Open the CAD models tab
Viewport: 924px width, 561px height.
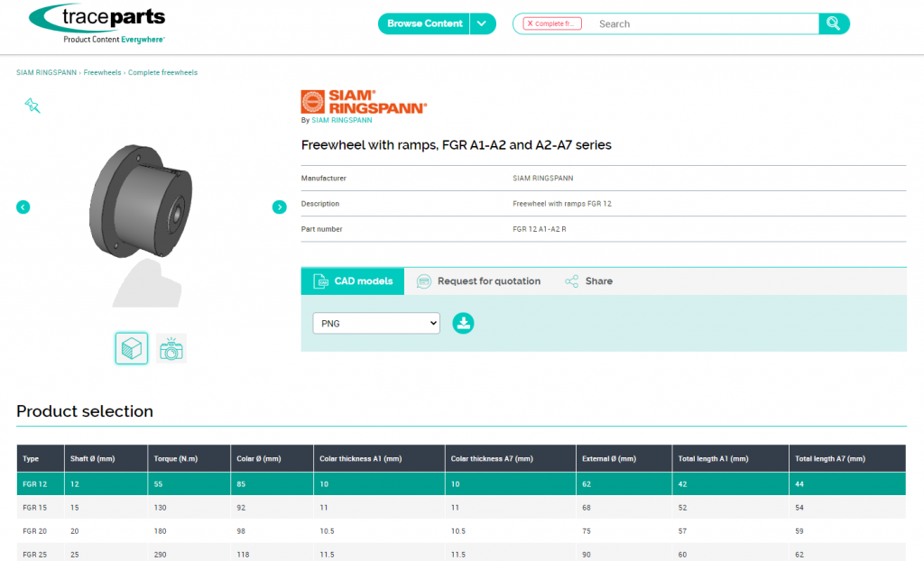[353, 281]
